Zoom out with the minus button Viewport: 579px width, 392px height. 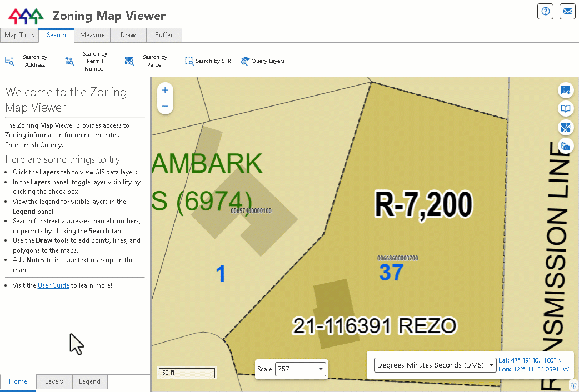[165, 106]
